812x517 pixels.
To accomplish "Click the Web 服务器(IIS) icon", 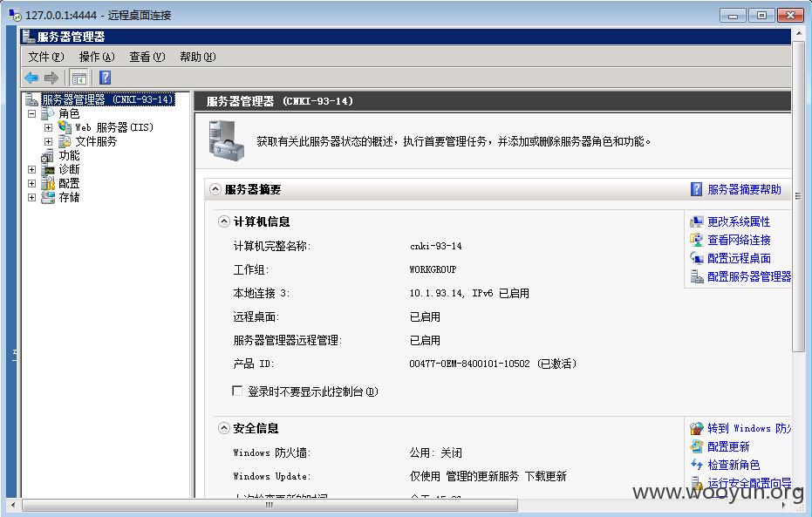I will (x=65, y=126).
